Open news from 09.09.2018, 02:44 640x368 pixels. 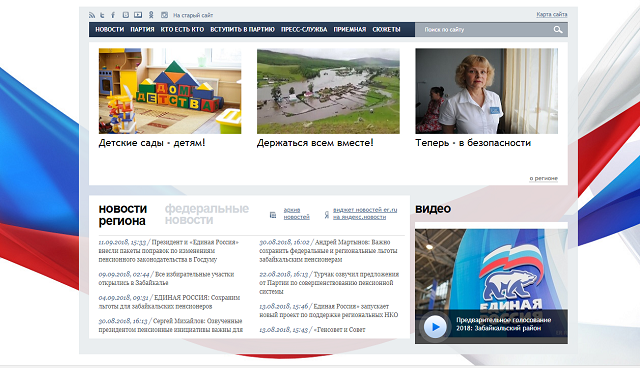(166, 279)
